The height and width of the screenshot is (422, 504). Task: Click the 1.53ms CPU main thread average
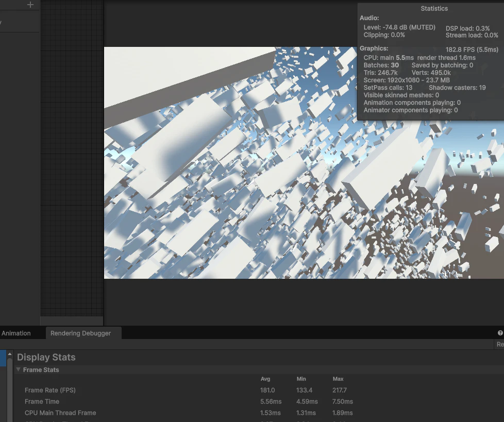(x=271, y=413)
